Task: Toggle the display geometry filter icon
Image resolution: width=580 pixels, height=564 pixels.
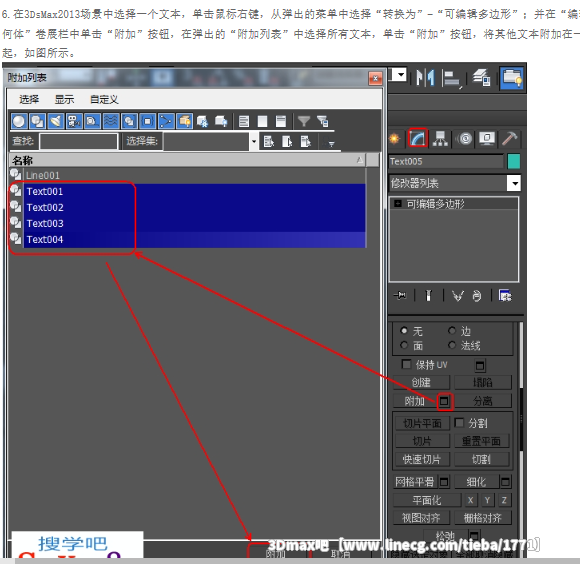Action: (19, 121)
